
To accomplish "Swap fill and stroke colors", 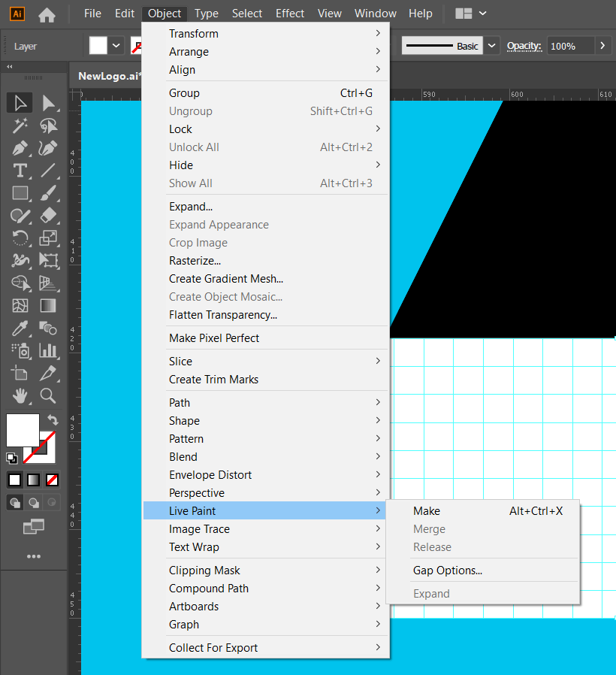I will coord(53,419).
